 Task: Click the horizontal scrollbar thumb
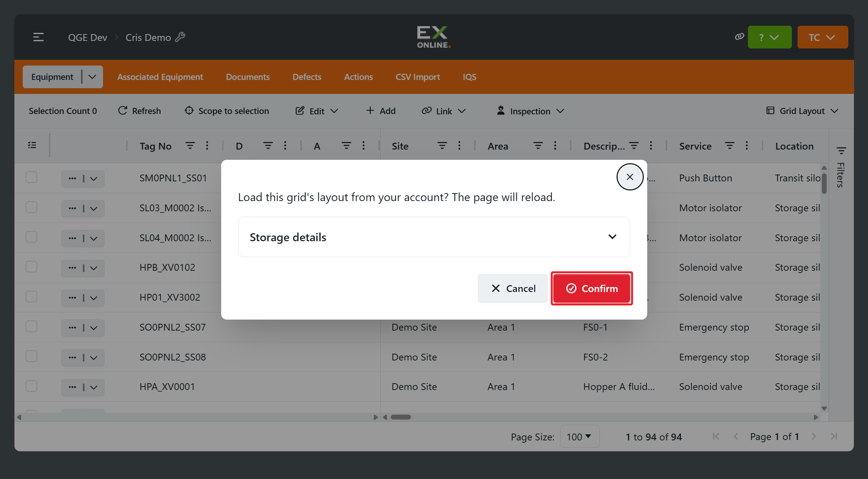coord(401,417)
